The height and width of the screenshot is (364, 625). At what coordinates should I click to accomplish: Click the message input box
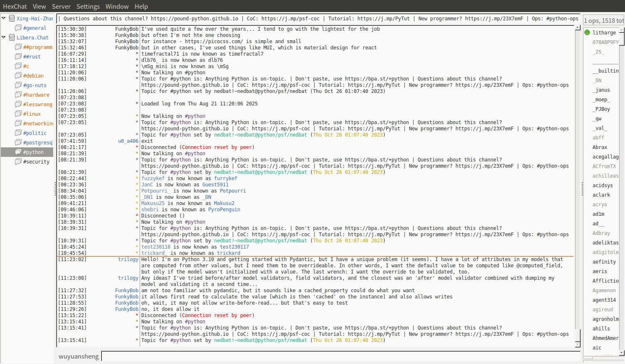pyautogui.click(x=341, y=356)
